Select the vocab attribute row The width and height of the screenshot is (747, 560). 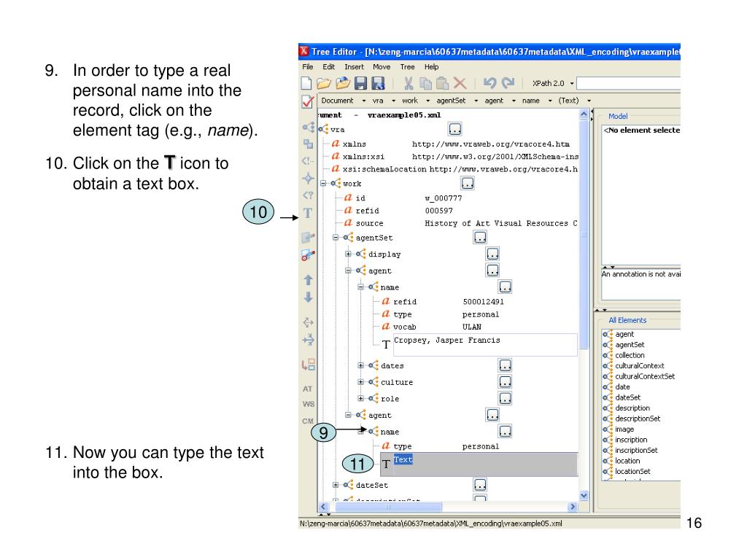coord(432,327)
